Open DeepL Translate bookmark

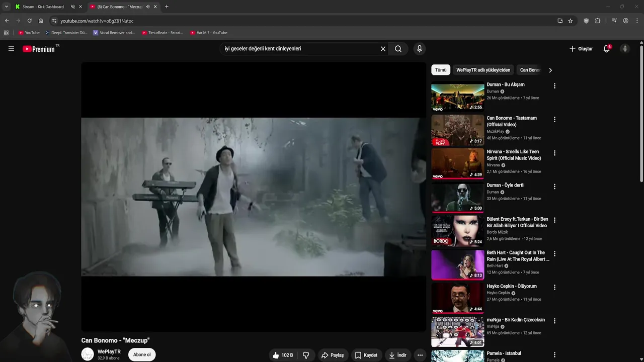click(66, 33)
